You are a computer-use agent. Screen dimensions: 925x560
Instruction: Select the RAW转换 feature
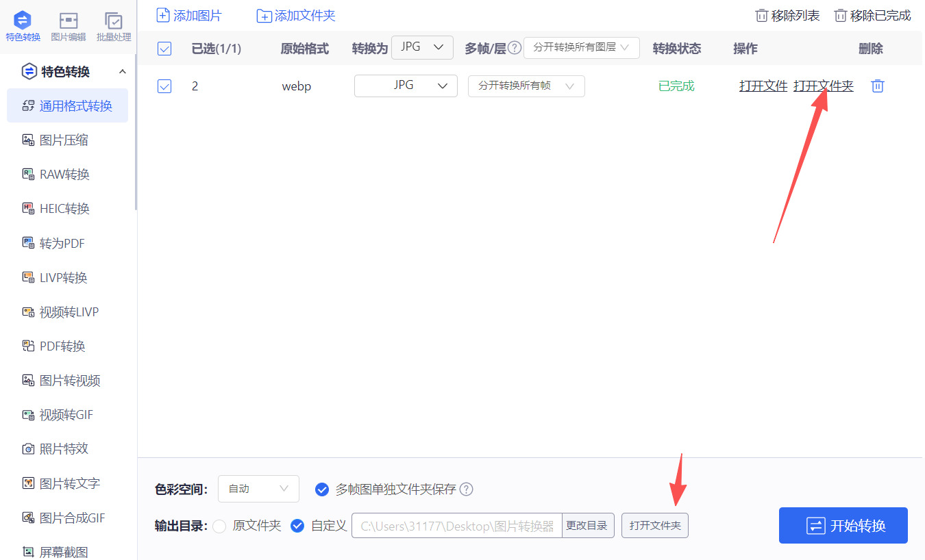[63, 174]
